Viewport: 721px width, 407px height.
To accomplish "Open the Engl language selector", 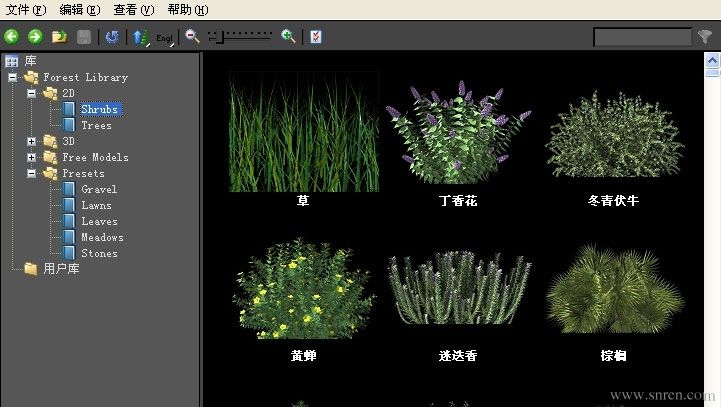I will 165,38.
